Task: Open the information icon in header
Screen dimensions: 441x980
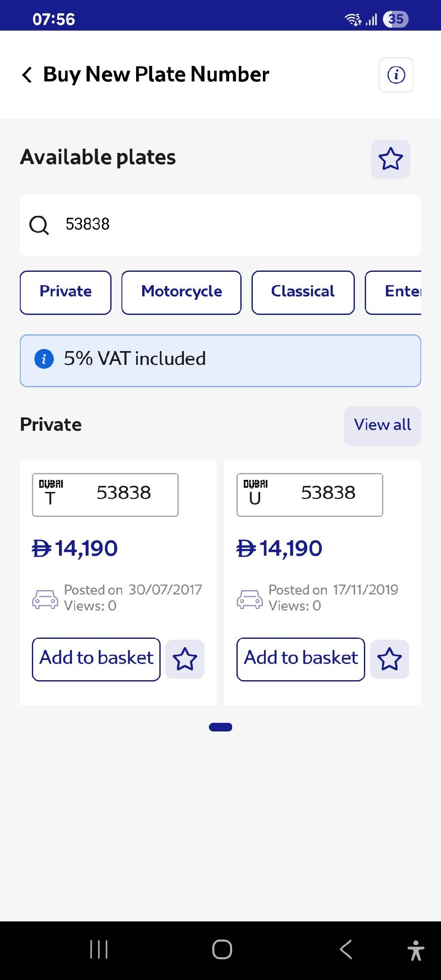Action: coord(396,75)
